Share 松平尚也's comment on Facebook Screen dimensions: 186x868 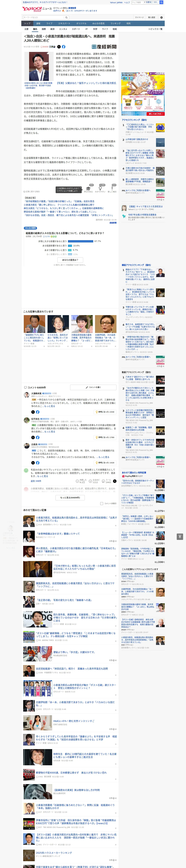click(38, 437)
